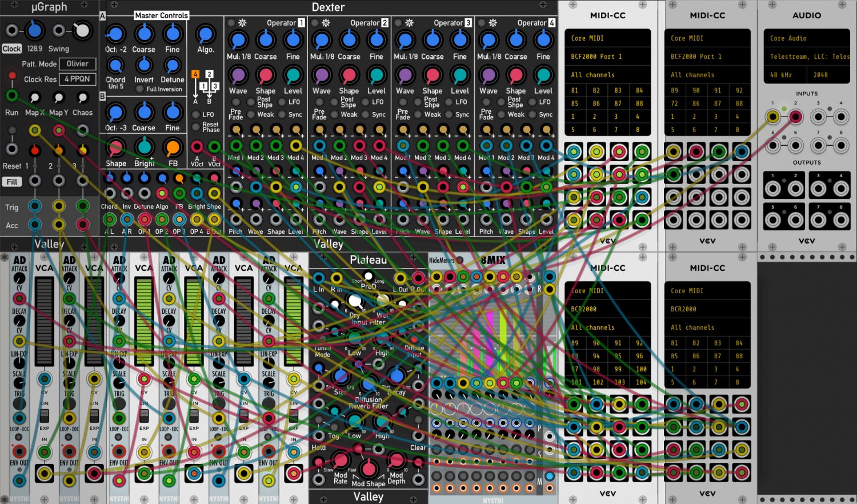Toggle Weak switch on Operator 2
Screen dimensions: 857x504
pyautogui.click(x=334, y=114)
